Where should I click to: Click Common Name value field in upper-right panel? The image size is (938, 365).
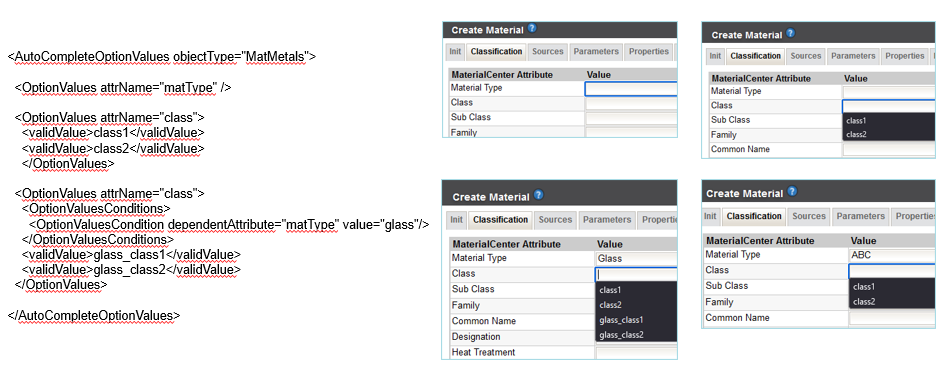(888, 150)
